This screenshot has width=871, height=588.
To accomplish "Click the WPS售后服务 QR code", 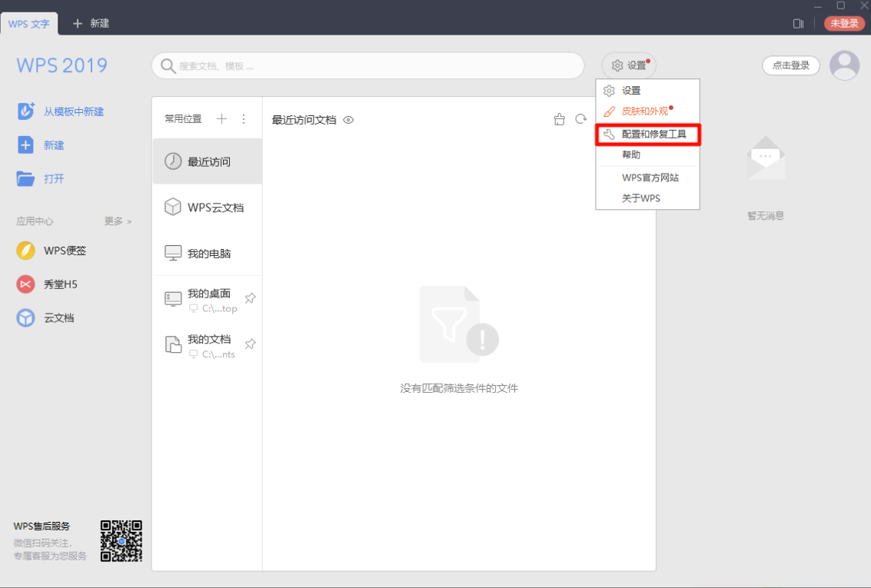I will point(121,541).
